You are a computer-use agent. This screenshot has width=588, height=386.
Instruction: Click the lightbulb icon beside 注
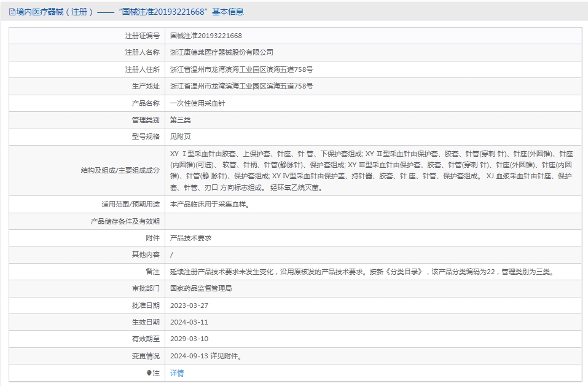(149, 373)
